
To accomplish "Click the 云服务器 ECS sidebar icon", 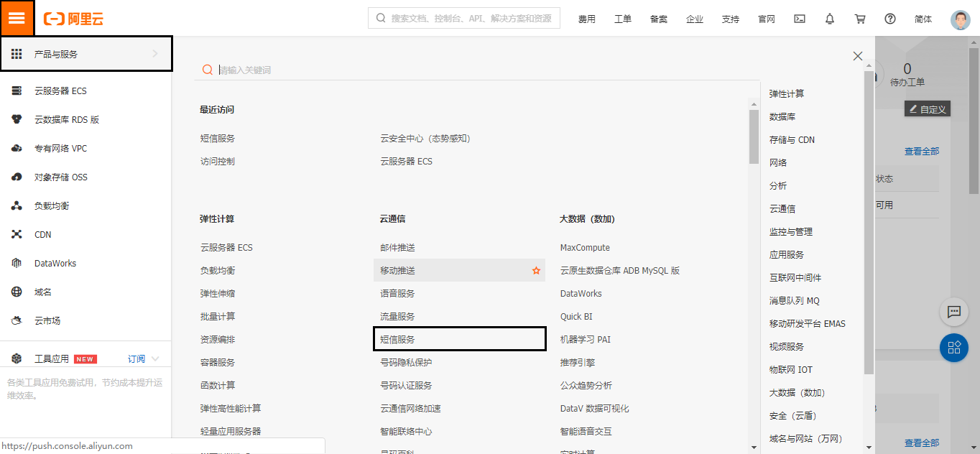I will [x=17, y=91].
